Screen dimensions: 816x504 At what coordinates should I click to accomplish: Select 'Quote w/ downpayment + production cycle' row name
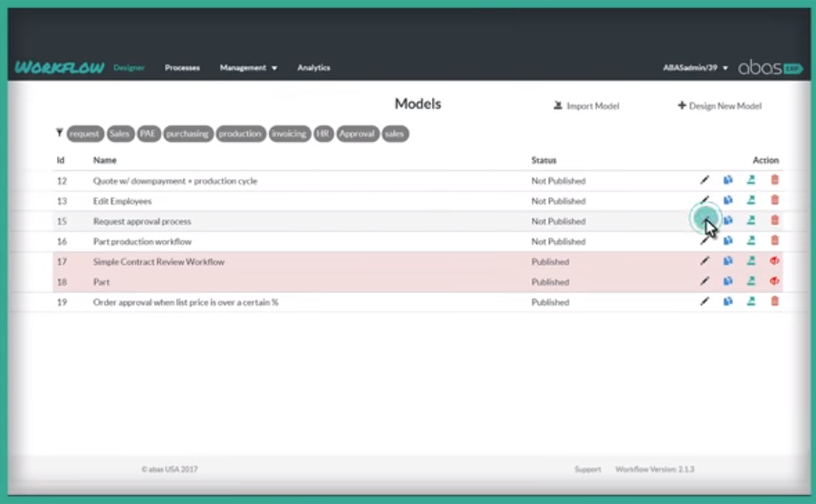(175, 181)
